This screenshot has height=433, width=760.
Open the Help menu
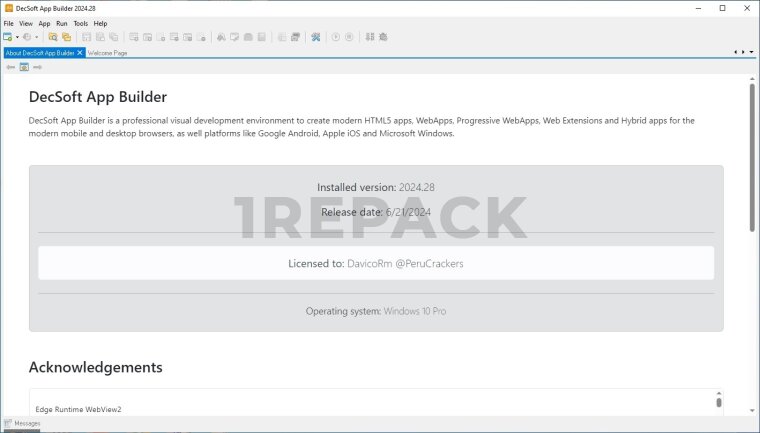(x=100, y=23)
